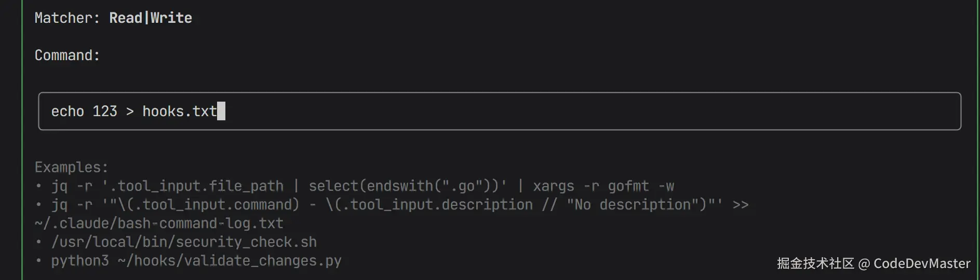Click '.tool_input.file_path' in first example
The width and height of the screenshot is (980, 280).
pos(196,186)
